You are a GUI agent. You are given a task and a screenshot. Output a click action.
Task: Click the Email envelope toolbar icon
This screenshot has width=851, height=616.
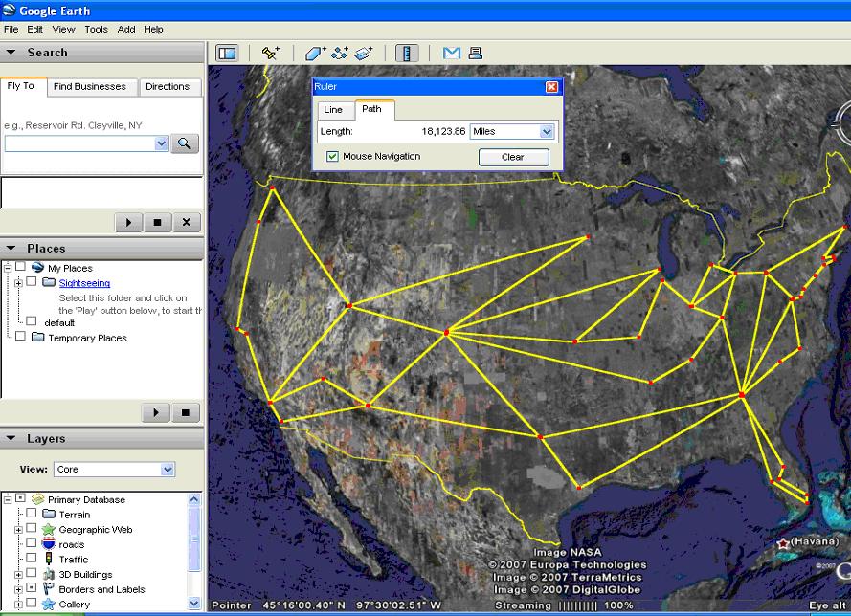click(452, 54)
